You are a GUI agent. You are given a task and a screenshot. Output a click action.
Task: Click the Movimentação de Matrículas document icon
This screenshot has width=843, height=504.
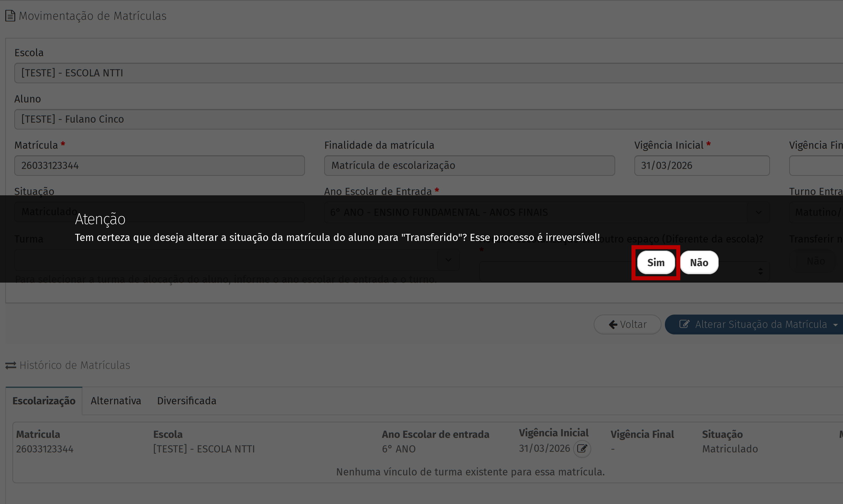(10, 16)
